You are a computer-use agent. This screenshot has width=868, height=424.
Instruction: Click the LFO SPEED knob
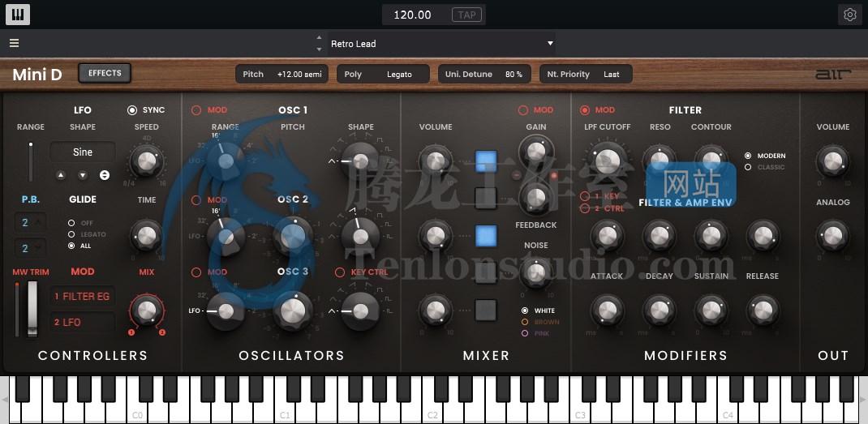147,161
